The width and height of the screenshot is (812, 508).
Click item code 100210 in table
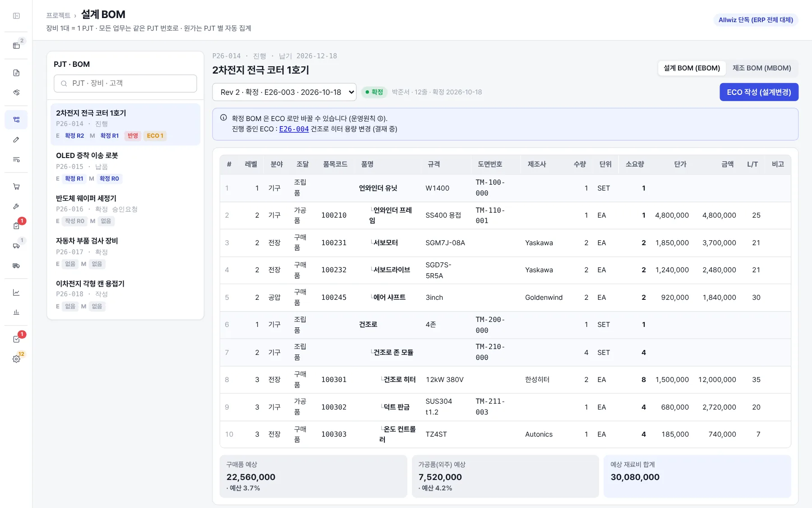pos(334,215)
